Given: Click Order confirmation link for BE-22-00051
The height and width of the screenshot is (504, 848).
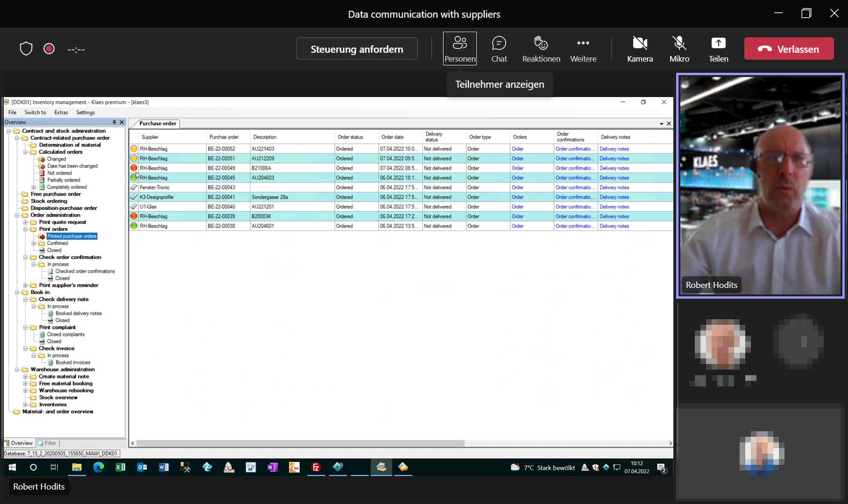Looking at the screenshot, I should [575, 159].
